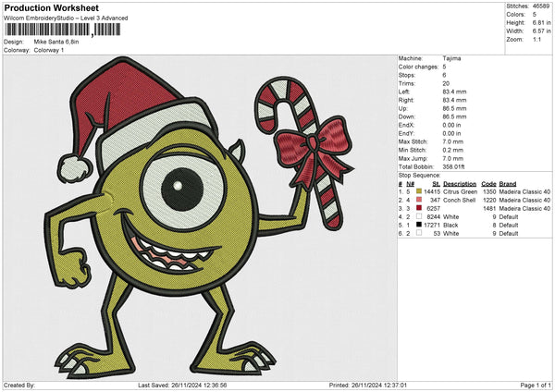Image resolution: width=555 pixels, height=392 pixels.
Task: Click the Mike Santa embroidery design preview
Action: pos(199,217)
